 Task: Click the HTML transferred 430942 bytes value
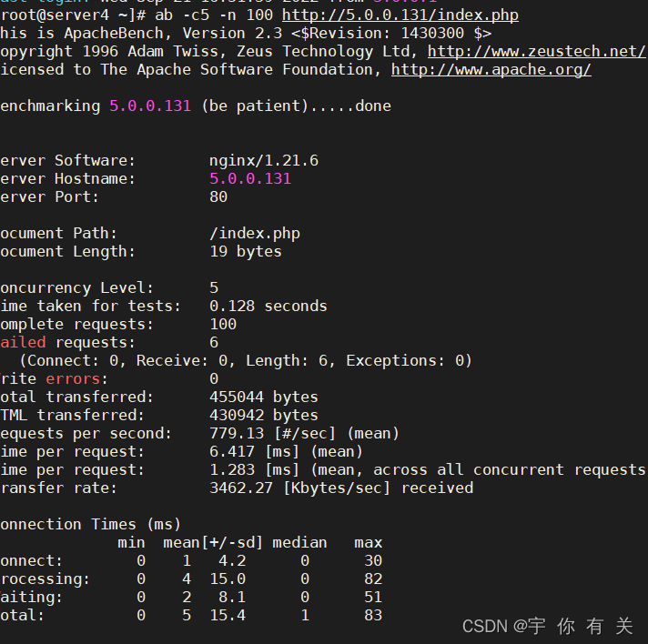pos(264,415)
